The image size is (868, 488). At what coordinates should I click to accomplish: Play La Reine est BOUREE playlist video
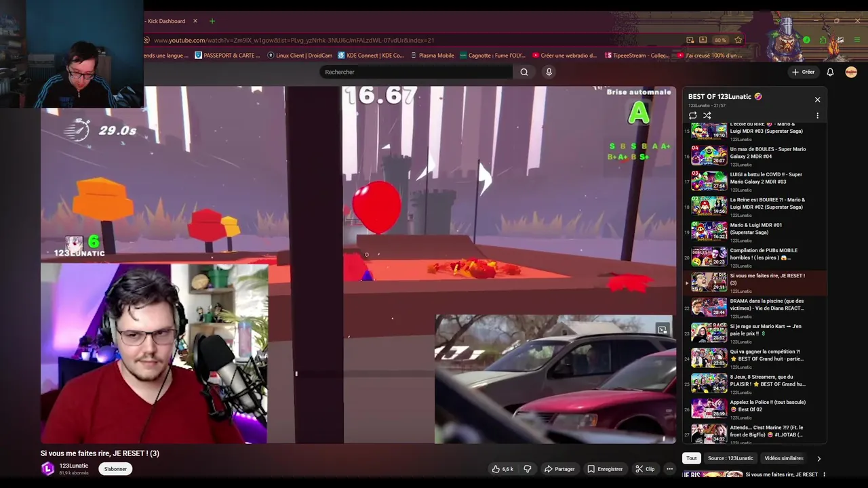756,207
